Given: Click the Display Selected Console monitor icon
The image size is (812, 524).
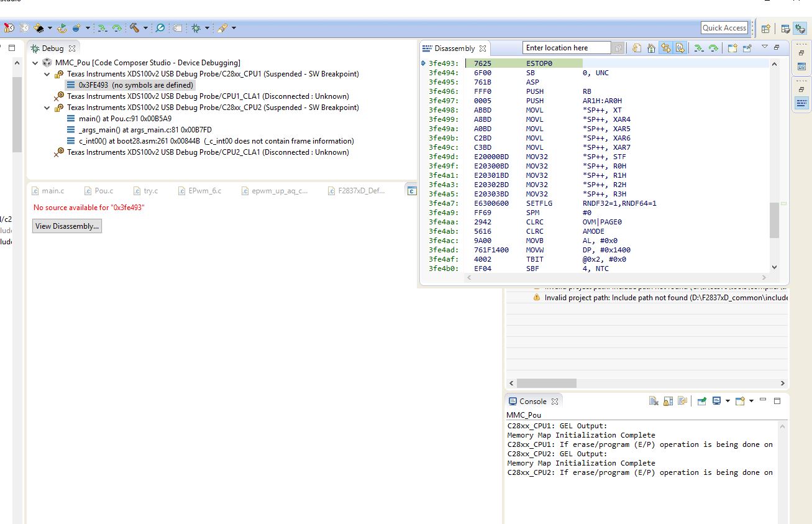Looking at the screenshot, I should coord(716,401).
